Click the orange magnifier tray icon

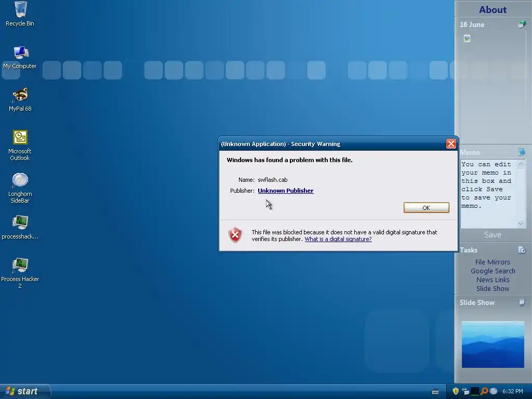(484, 391)
